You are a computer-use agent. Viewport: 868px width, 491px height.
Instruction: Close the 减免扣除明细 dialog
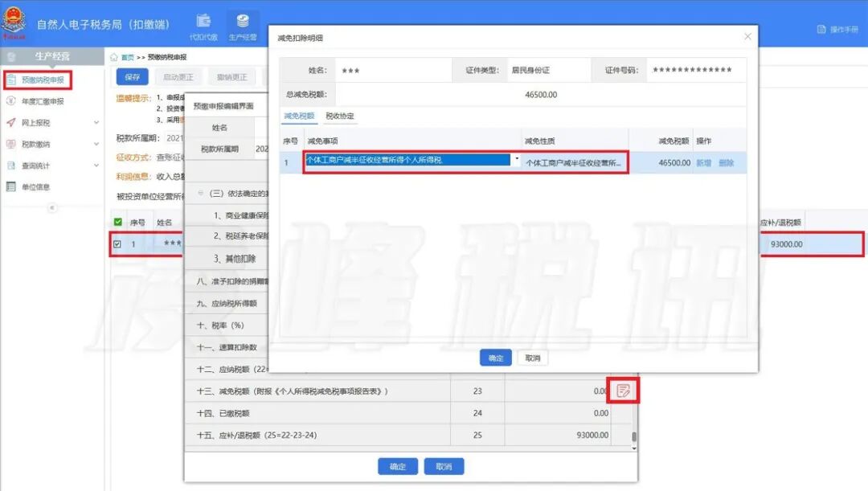pyautogui.click(x=748, y=36)
